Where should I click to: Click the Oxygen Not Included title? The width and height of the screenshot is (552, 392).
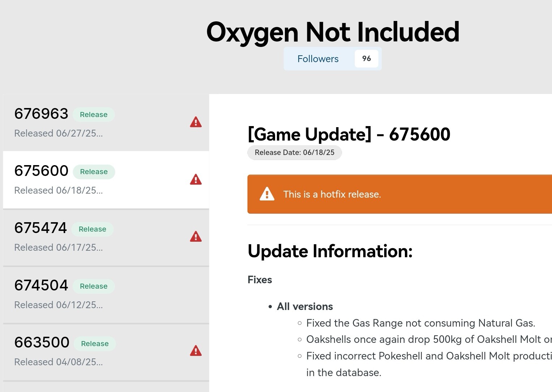click(333, 32)
